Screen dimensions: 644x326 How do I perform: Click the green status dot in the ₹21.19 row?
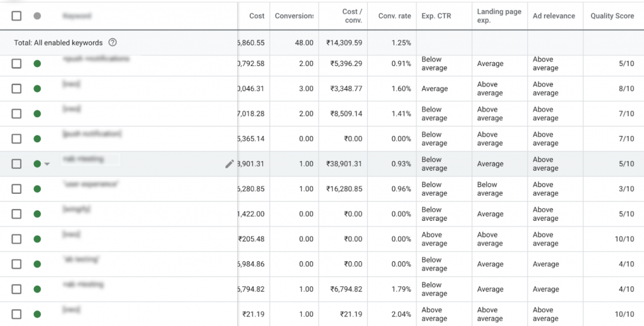coord(37,315)
